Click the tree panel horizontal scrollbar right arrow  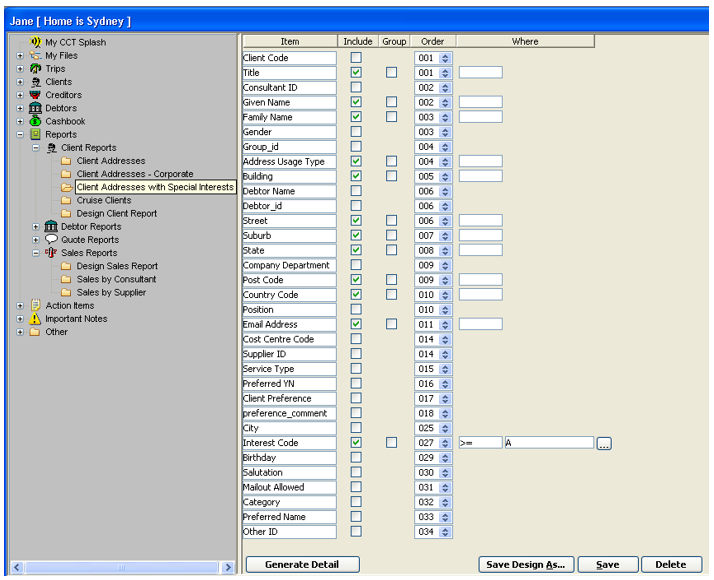tap(228, 567)
